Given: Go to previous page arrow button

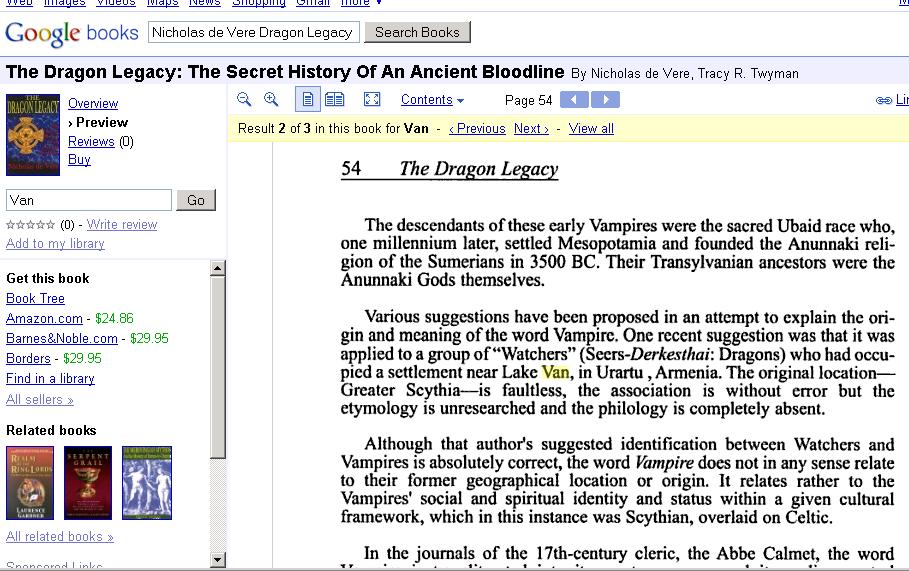Looking at the screenshot, I should [x=574, y=99].
